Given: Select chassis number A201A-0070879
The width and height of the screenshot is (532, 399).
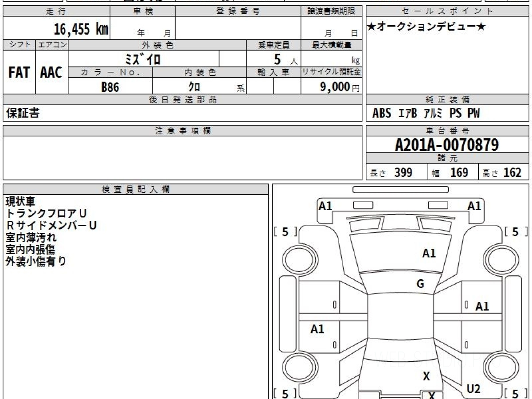Looking at the screenshot, I should (x=447, y=145).
